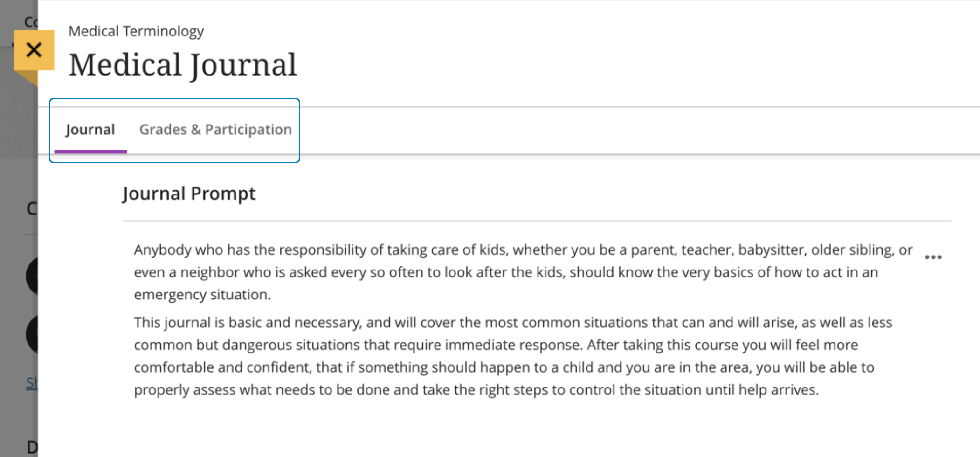The width and height of the screenshot is (980, 457).
Task: Click the cut-off "D" letter at bottom-left
Action: click(x=32, y=447)
